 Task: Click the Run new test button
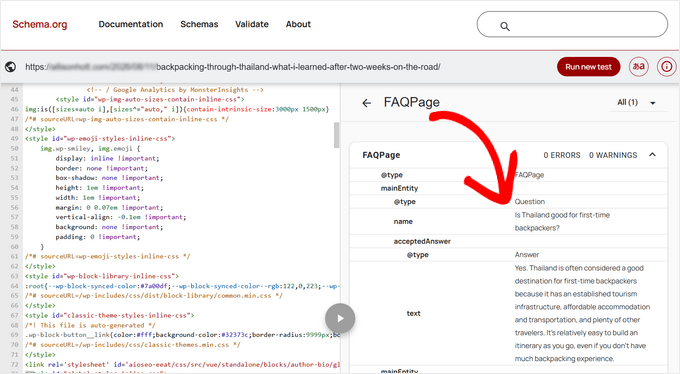[x=588, y=67]
